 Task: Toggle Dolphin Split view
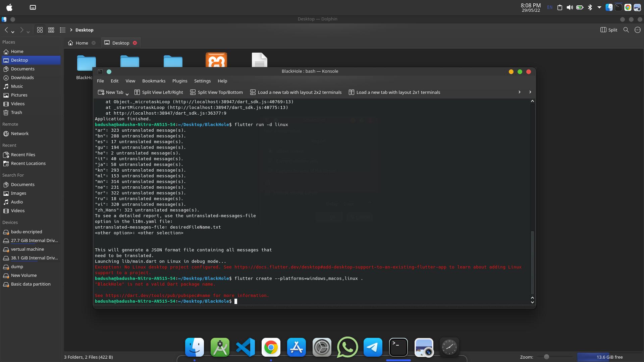click(609, 30)
